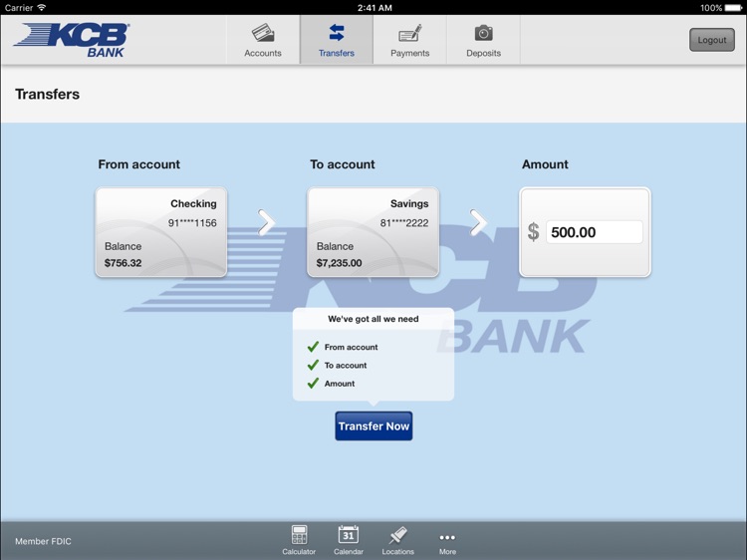Open the Calendar icon in footer

[349, 535]
